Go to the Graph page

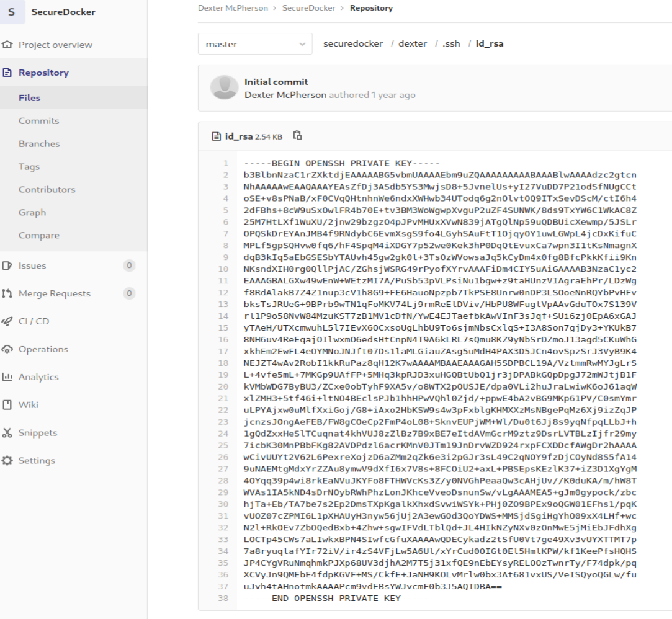tap(32, 213)
